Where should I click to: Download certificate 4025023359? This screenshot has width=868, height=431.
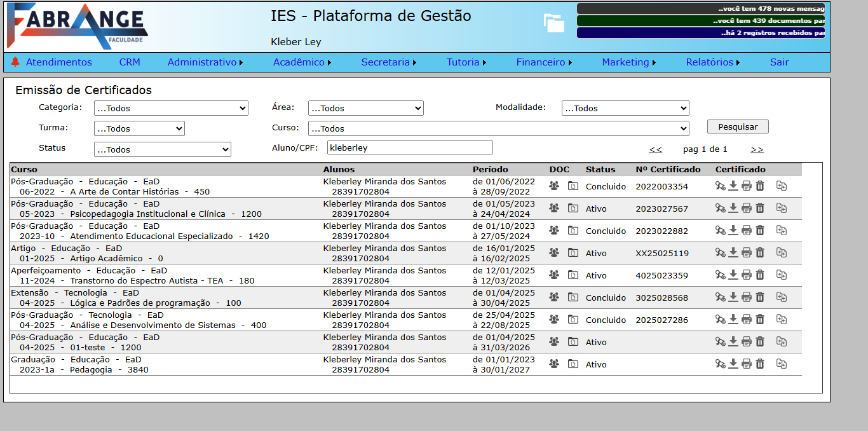pyautogui.click(x=733, y=275)
